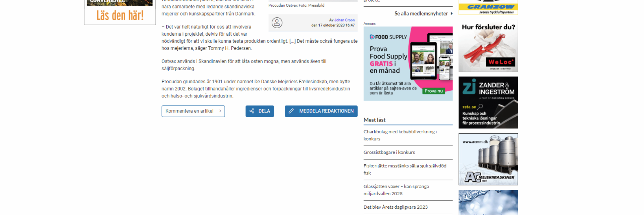Viewport: 644px width, 215px height.
Task: Open author link Johan Croon
Action: pyautogui.click(x=344, y=20)
